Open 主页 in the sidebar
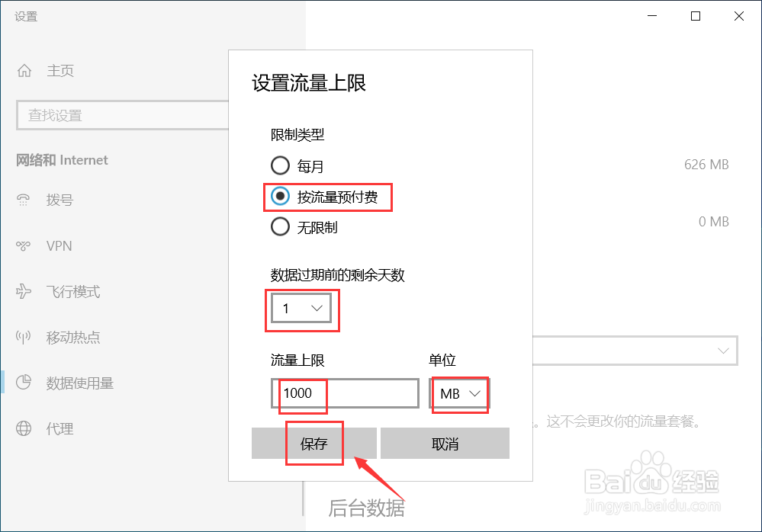Viewport: 762px width, 532px height. click(60, 71)
